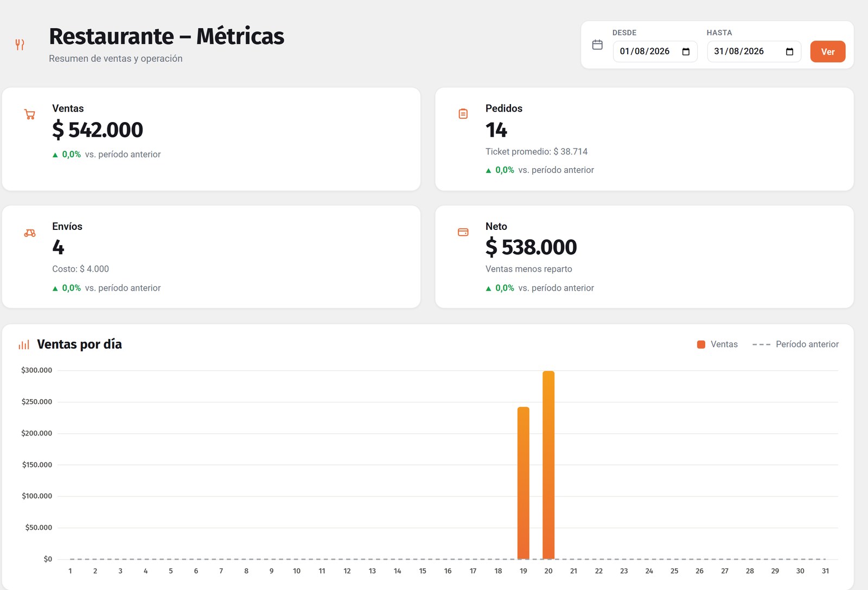Click the Ventas por día chart title
Image resolution: width=868 pixels, height=590 pixels.
point(79,344)
